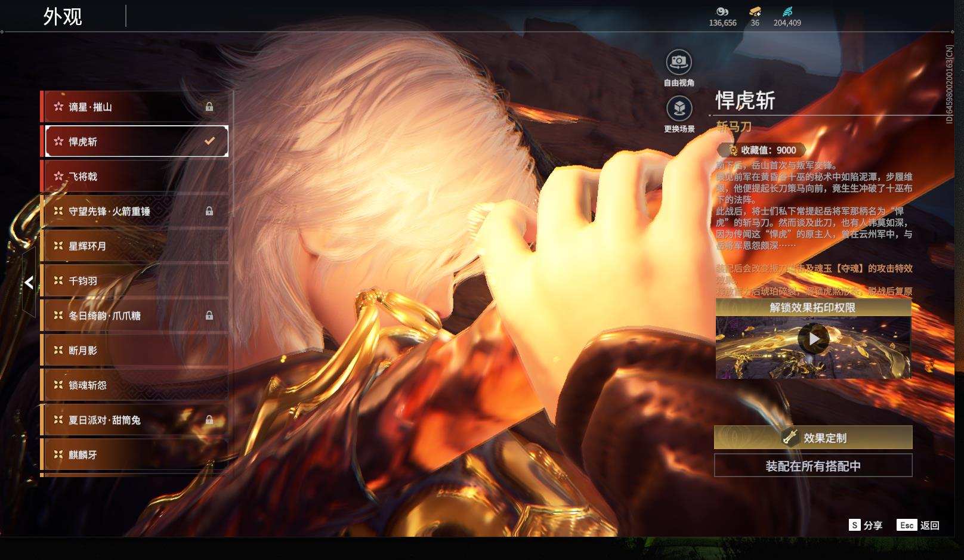Image resolution: width=964 pixels, height=560 pixels.
Task: Click 装配在所有搭配中 button
Action: coord(813,466)
